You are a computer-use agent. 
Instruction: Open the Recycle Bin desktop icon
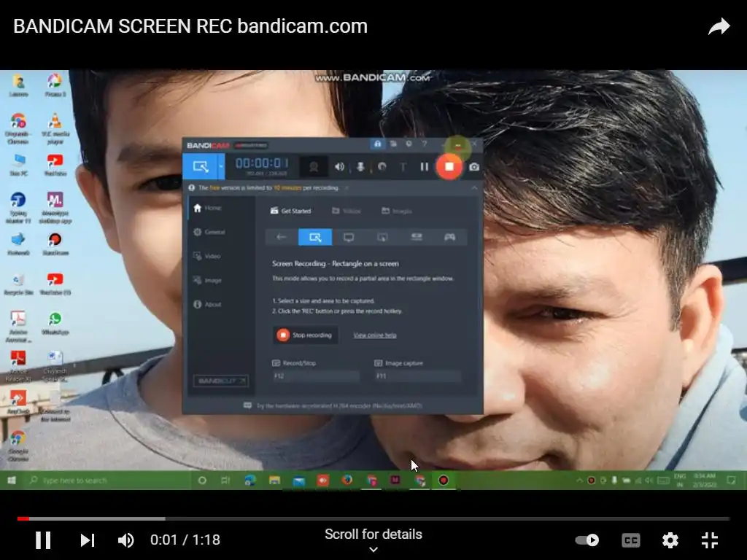[18, 284]
